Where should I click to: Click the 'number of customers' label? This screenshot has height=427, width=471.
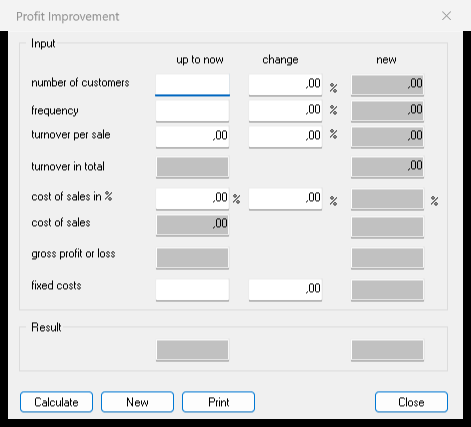80,82
